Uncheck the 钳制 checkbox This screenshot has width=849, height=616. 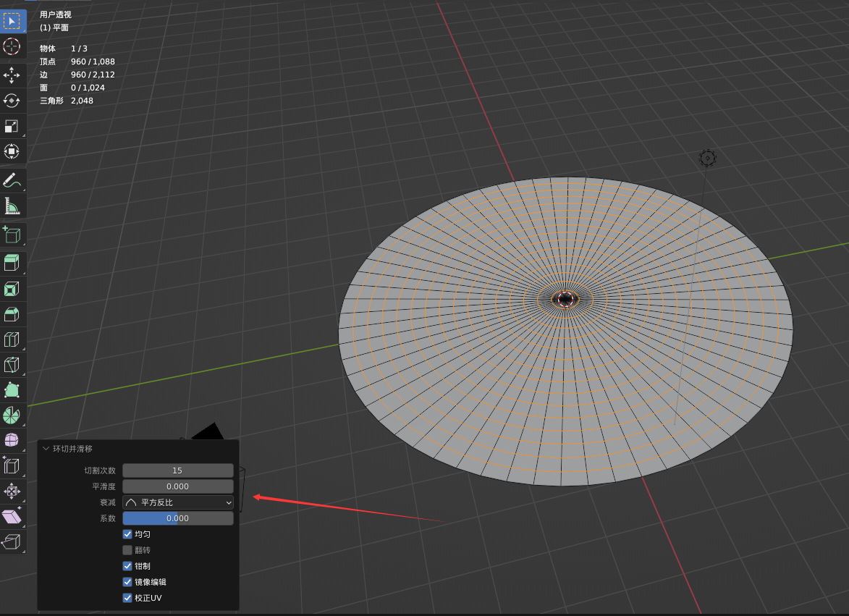[x=127, y=566]
